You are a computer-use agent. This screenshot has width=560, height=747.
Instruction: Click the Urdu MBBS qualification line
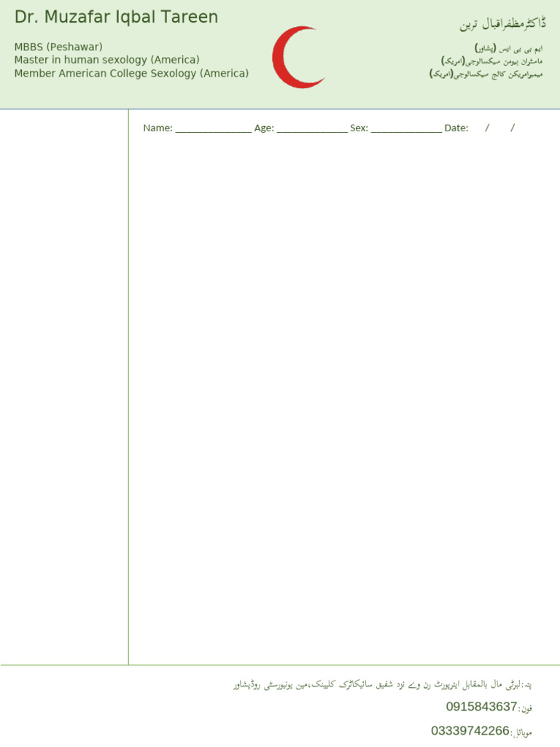tap(508, 49)
